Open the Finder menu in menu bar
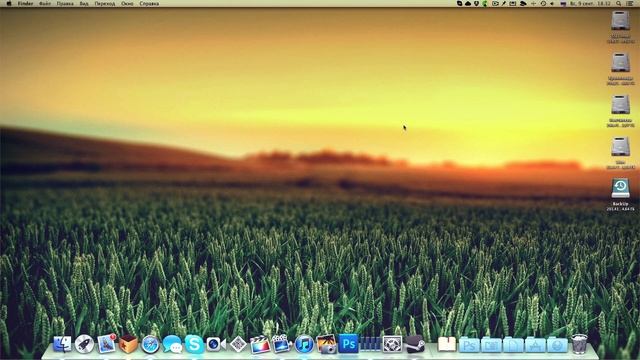 tap(25, 3)
